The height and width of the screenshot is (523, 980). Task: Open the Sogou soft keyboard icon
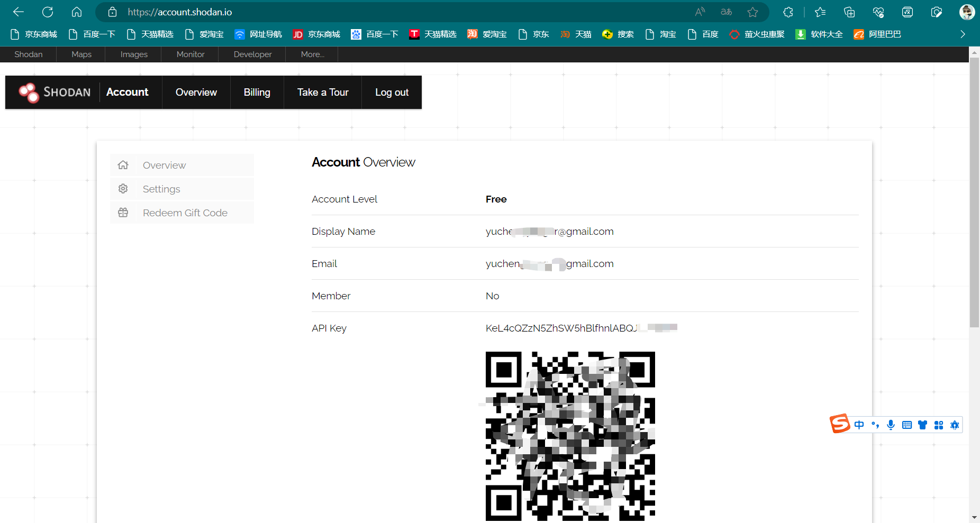point(907,425)
